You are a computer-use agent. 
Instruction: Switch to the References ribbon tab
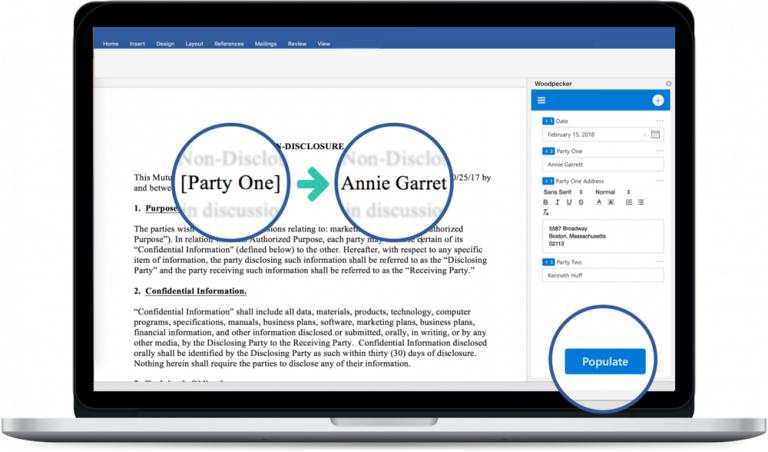click(228, 44)
